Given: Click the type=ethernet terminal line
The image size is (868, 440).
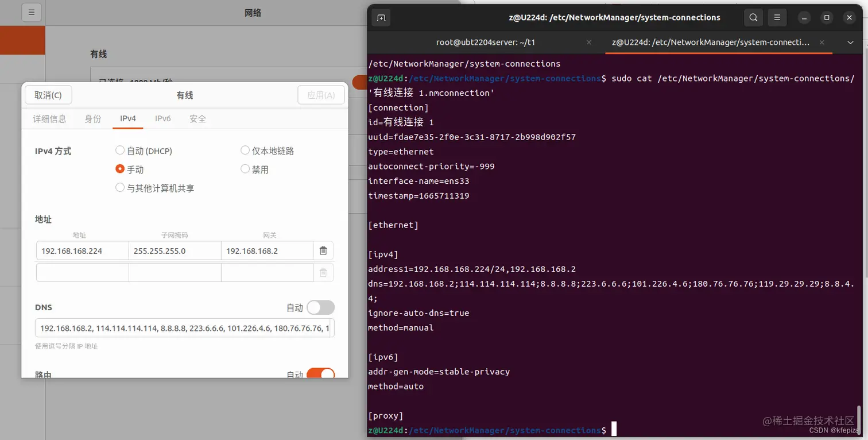Looking at the screenshot, I should [x=401, y=152].
